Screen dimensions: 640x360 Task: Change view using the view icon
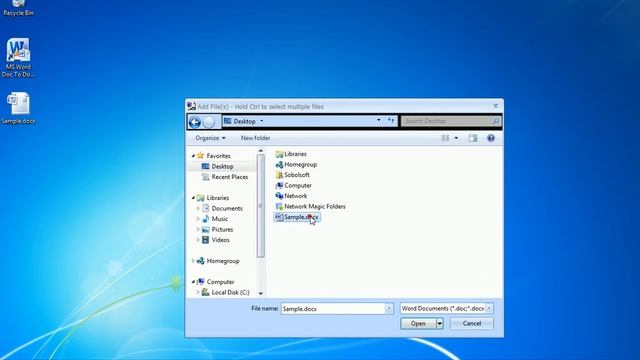[x=445, y=138]
